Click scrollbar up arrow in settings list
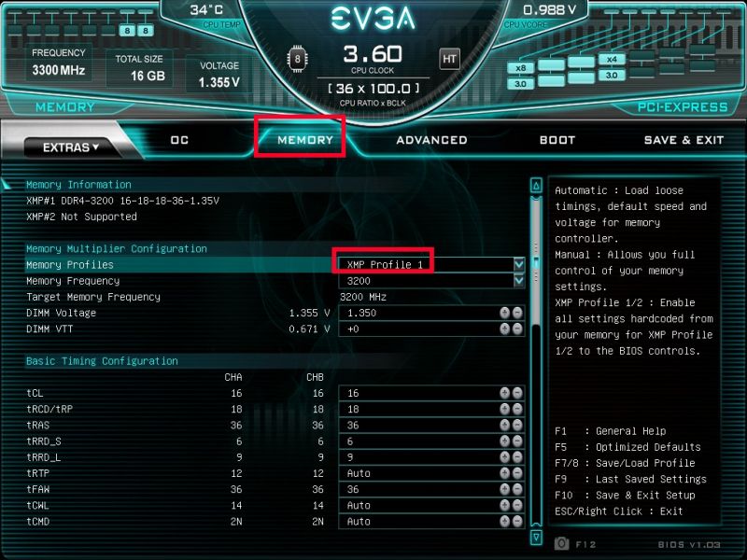 click(x=536, y=186)
